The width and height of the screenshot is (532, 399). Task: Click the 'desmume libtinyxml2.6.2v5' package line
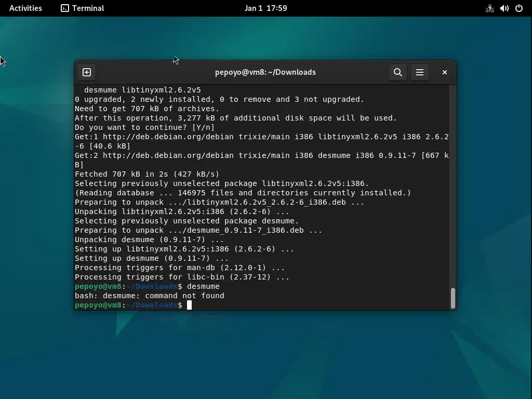coord(142,90)
